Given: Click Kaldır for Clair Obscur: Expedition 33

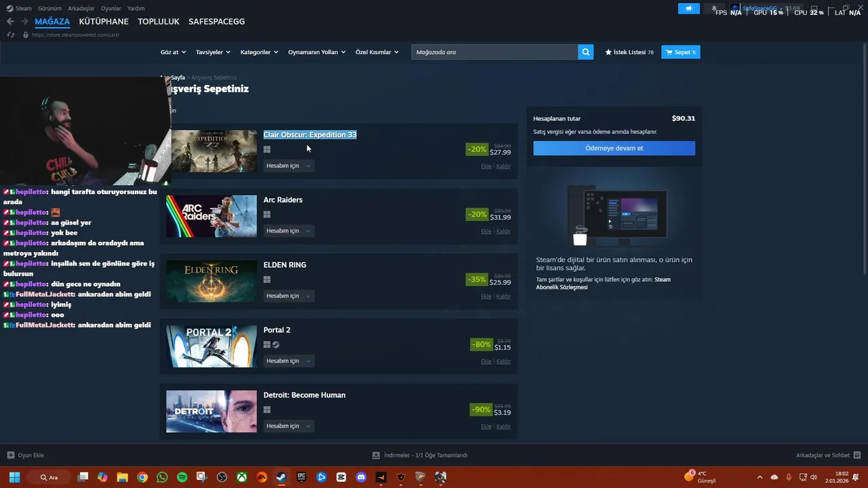Looking at the screenshot, I should 503,166.
